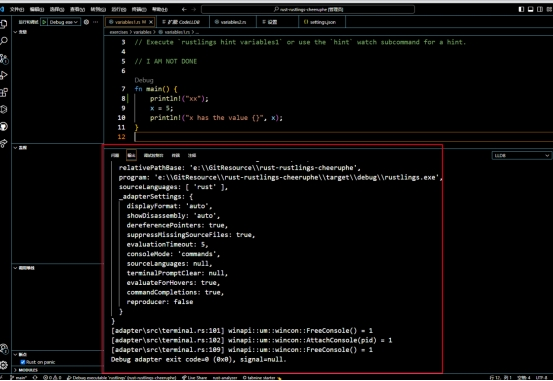Viewport: 553px width, 381px height.
Task: Open the Search view in activity bar
Action: [4, 41]
